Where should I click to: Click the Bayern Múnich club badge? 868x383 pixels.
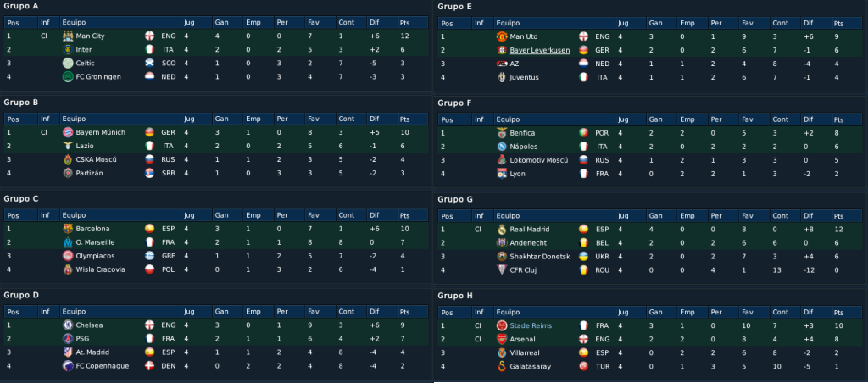(68, 132)
